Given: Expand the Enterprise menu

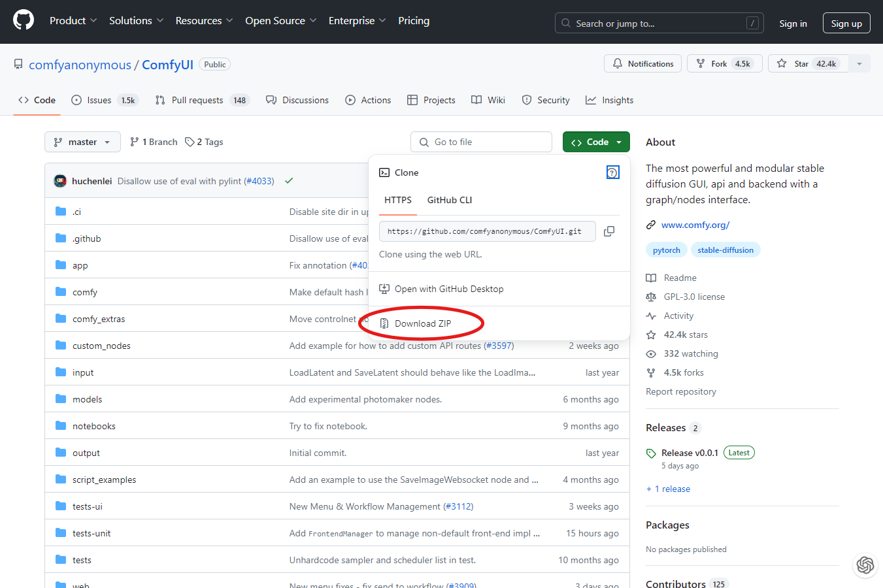Looking at the screenshot, I should pos(358,21).
